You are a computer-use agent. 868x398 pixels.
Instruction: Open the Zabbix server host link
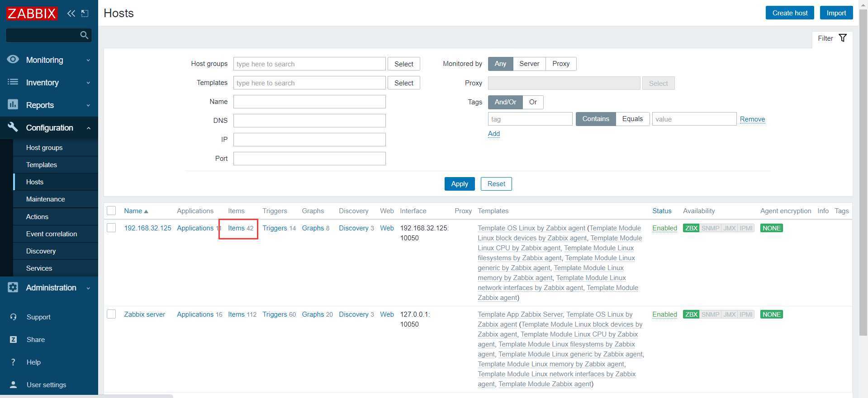[x=145, y=314]
